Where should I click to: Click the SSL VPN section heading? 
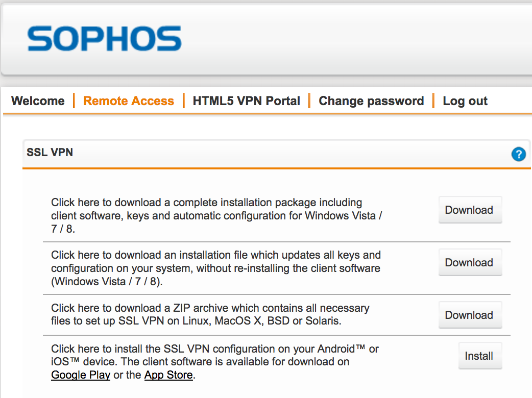point(50,152)
